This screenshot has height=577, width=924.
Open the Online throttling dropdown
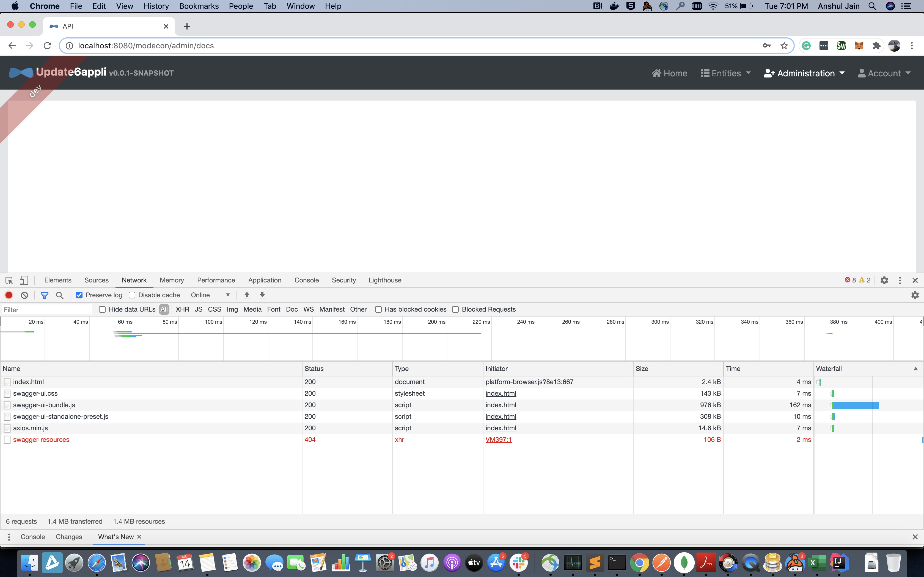(210, 295)
